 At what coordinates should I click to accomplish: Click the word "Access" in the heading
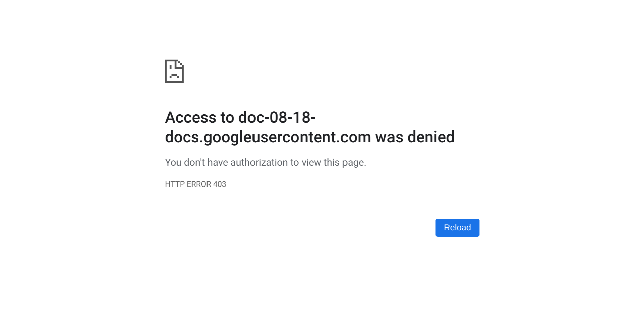[190, 118]
